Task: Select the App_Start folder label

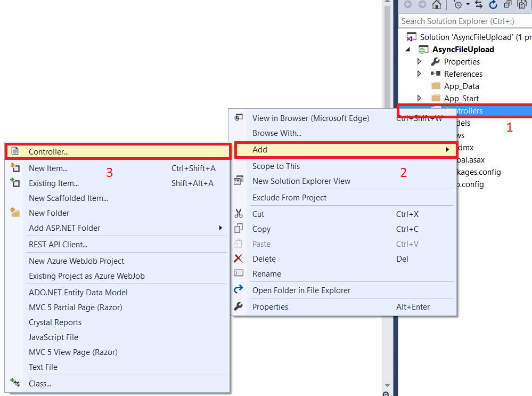Action: pyautogui.click(x=461, y=99)
